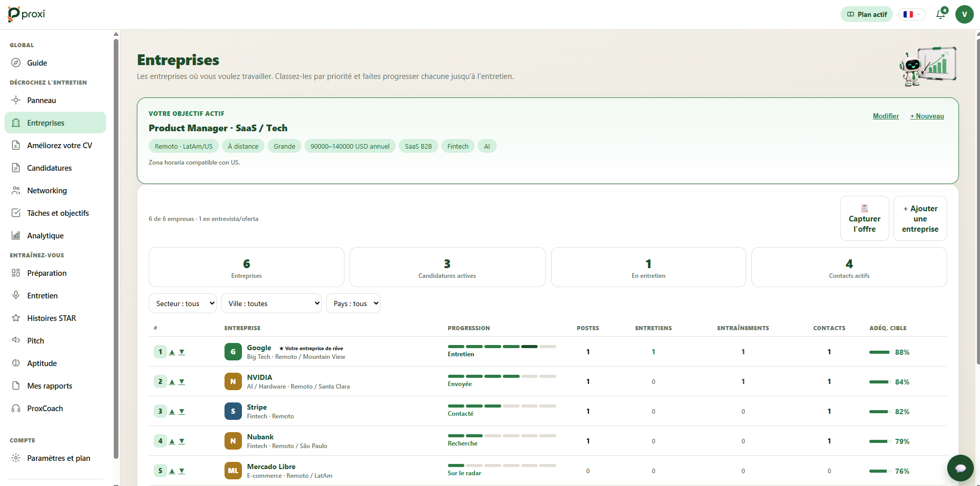The height and width of the screenshot is (486, 980).
Task: Move Google up in priority
Action: [172, 352]
